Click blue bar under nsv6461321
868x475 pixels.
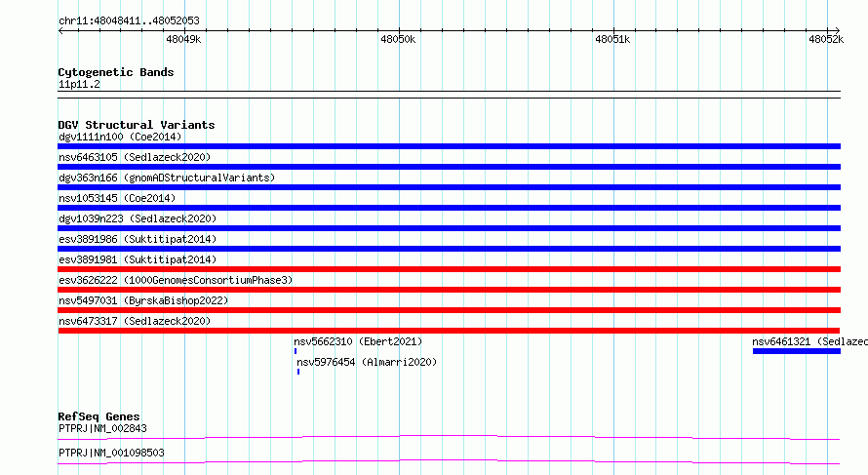(797, 351)
